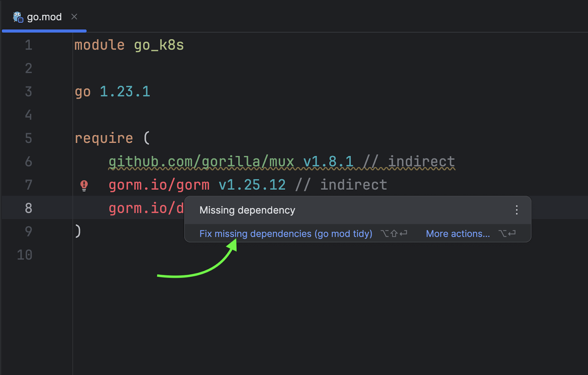
Task: Click the go keyword on line 3
Action: 83,92
